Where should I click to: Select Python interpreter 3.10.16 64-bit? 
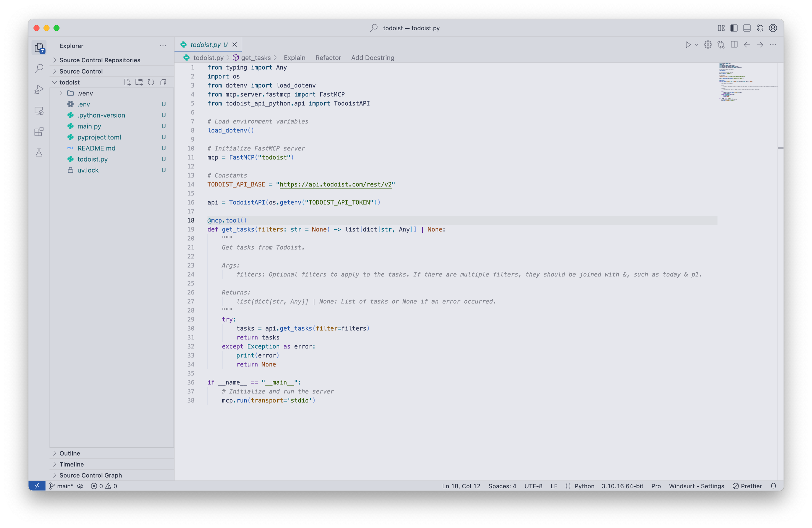pos(622,486)
